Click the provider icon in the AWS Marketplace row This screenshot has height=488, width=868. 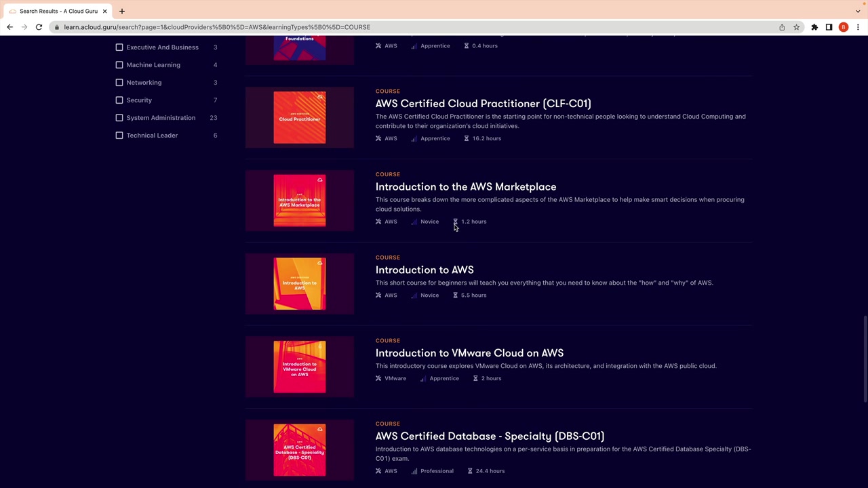click(x=378, y=222)
